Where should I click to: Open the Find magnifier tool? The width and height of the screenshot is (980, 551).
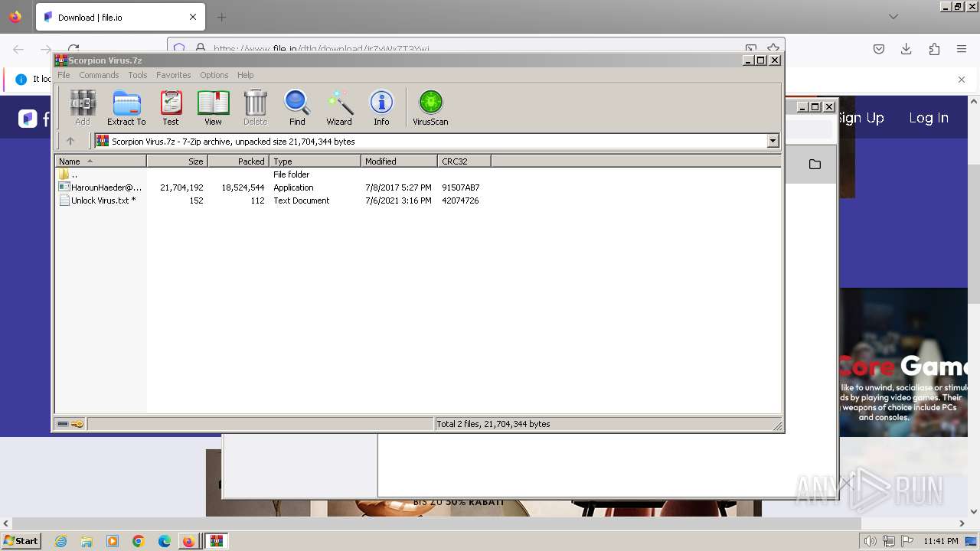click(x=297, y=107)
